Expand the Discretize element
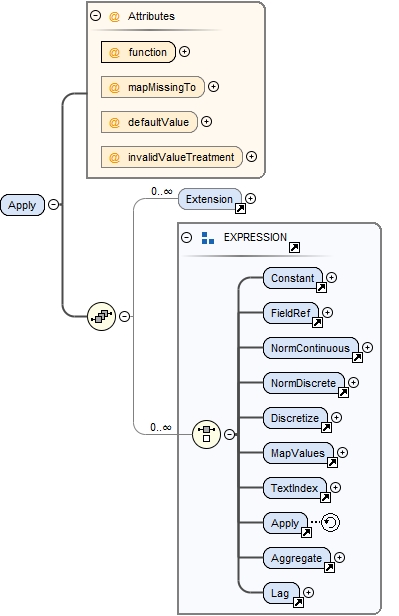Screen dimensions: 399x616 click(x=337, y=417)
